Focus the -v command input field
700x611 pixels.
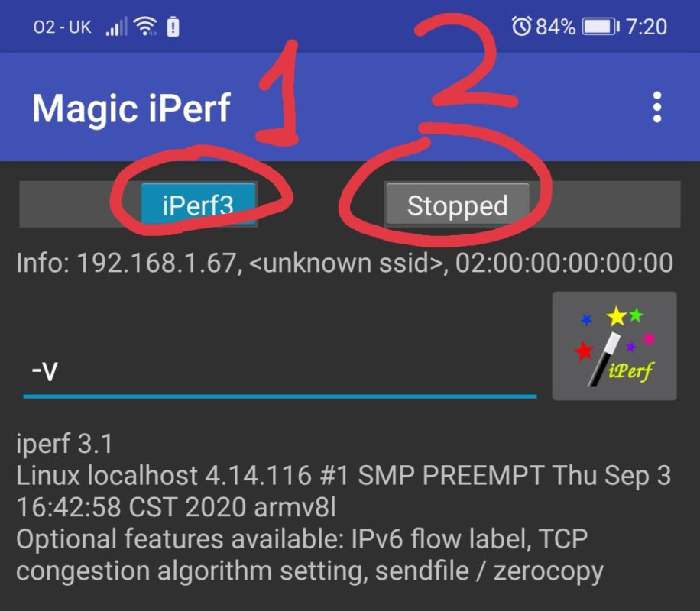(280, 370)
